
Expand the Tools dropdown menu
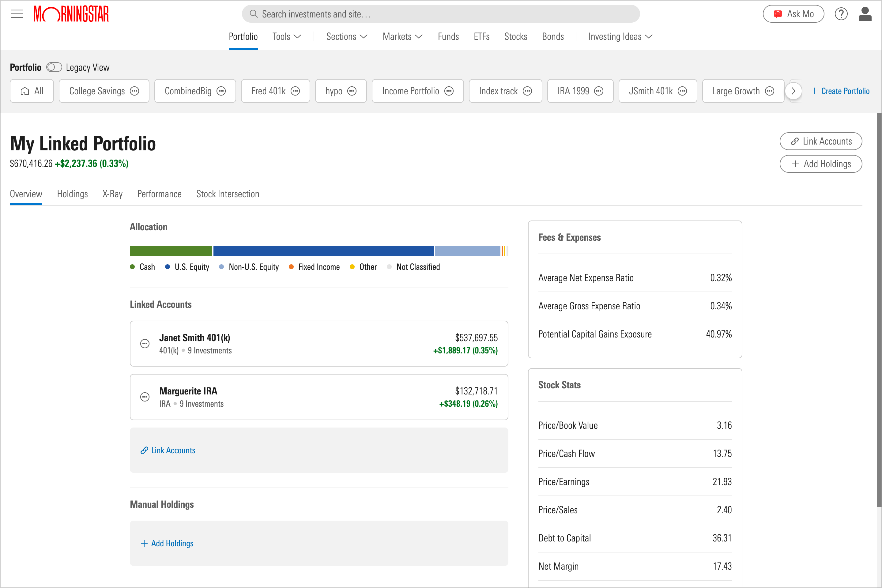coord(287,37)
